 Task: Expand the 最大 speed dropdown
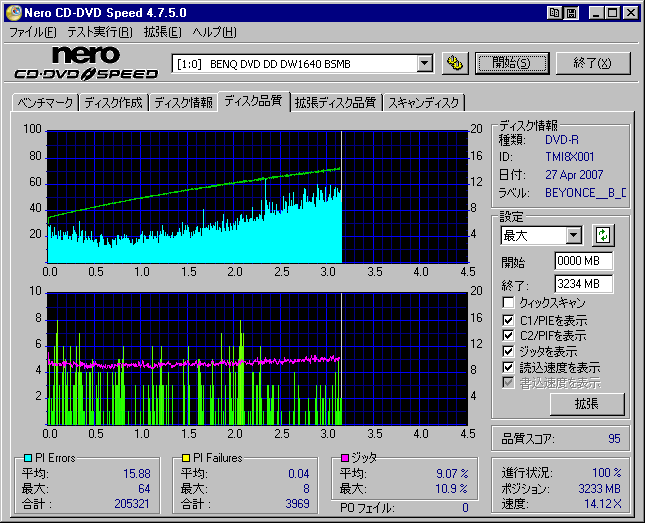pyautogui.click(x=573, y=235)
